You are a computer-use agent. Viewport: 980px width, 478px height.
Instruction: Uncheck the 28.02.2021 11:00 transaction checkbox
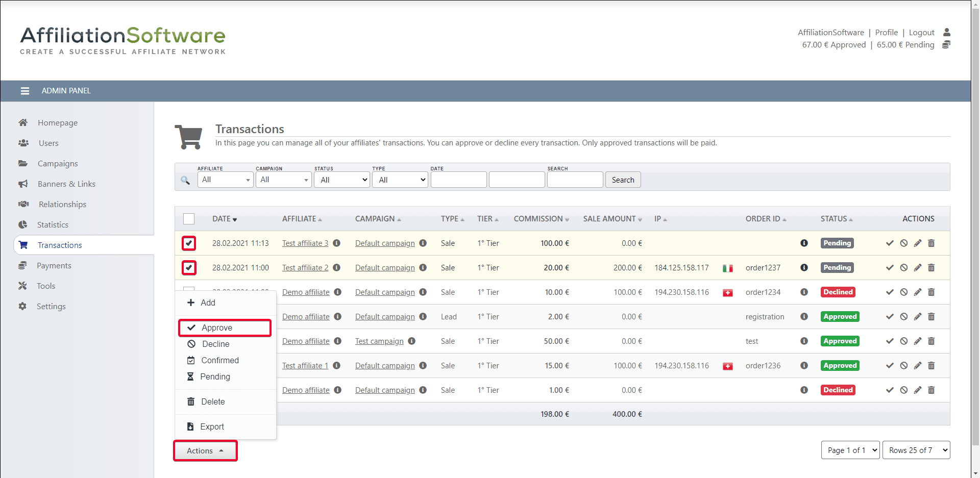click(189, 268)
